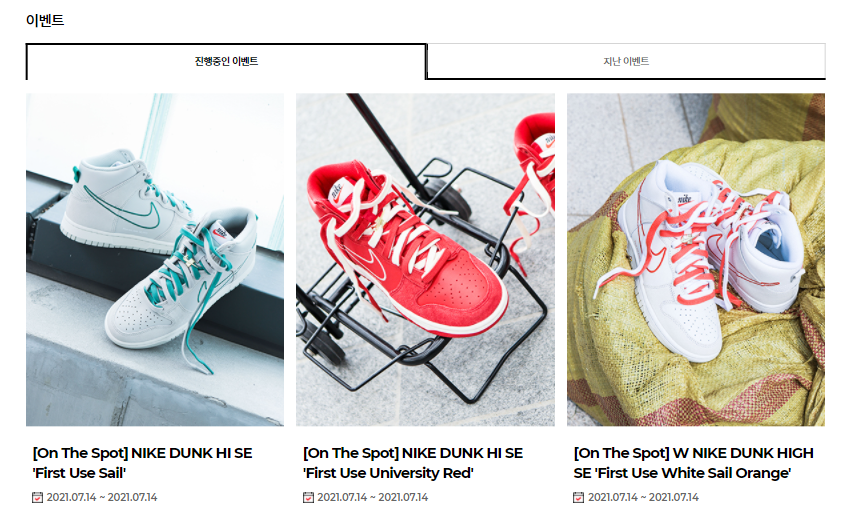Click date range below 'First Use Sail'

click(102, 497)
